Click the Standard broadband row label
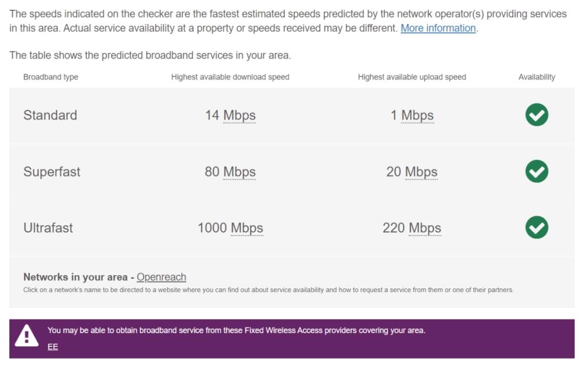Screen dimensions: 588x366 50,115
